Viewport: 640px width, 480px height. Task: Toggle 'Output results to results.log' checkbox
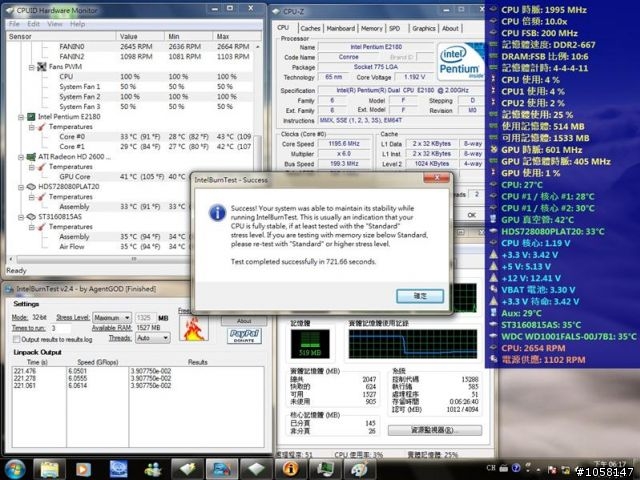(16, 339)
